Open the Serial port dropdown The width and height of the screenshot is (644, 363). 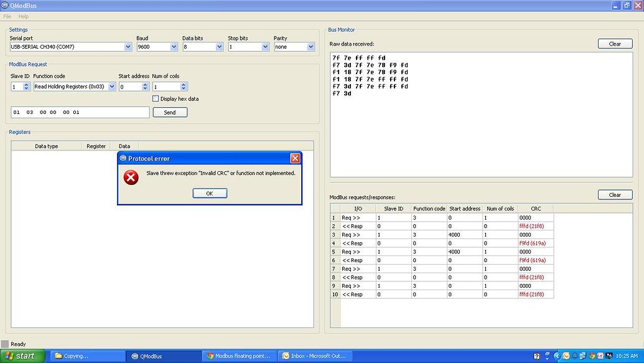[x=128, y=46]
